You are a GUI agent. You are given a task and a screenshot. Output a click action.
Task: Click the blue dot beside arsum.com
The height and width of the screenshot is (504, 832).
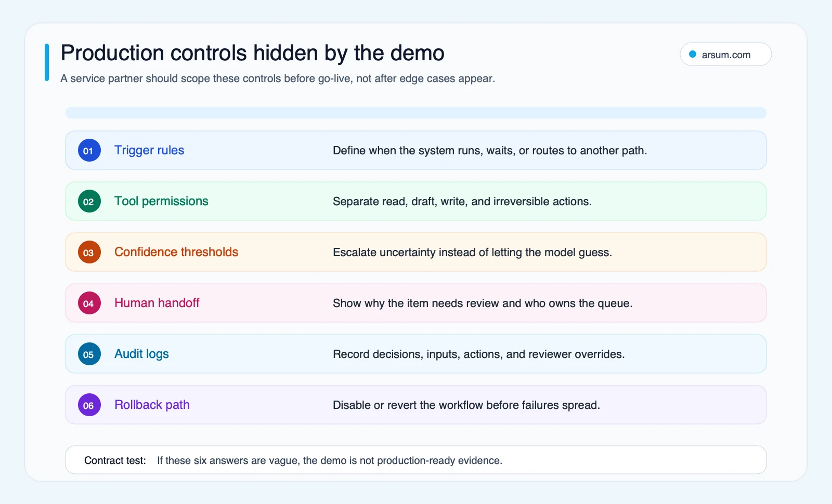(x=693, y=54)
